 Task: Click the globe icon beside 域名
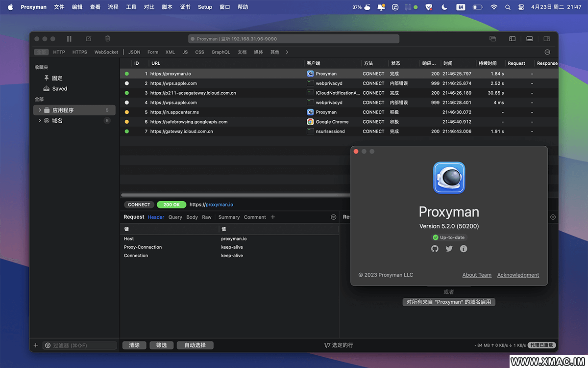[47, 121]
